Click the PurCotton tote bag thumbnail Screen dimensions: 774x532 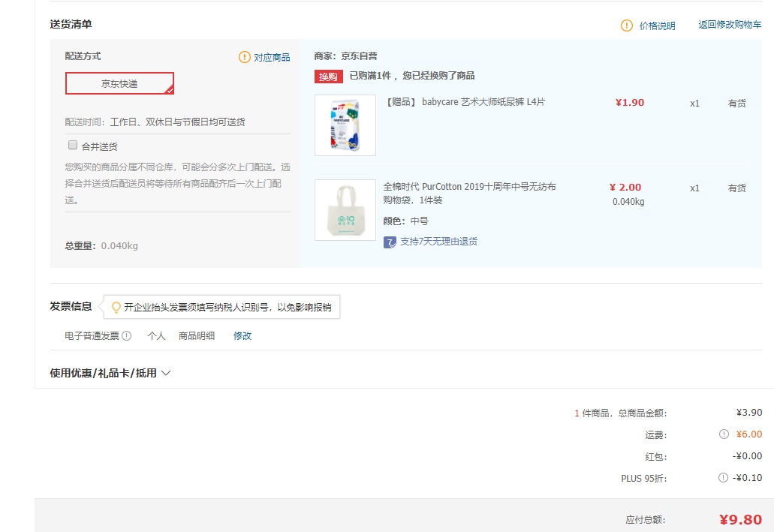click(x=345, y=210)
